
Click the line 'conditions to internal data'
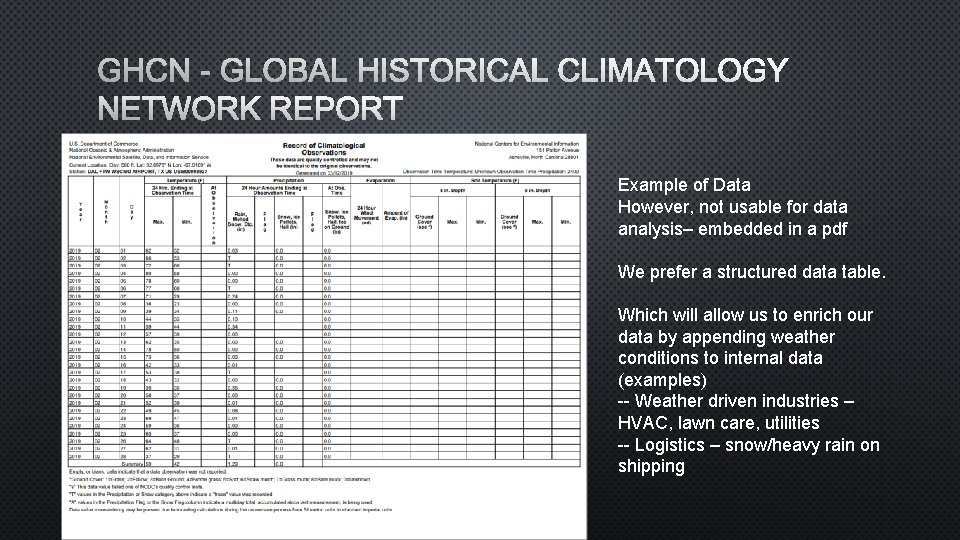pos(720,358)
